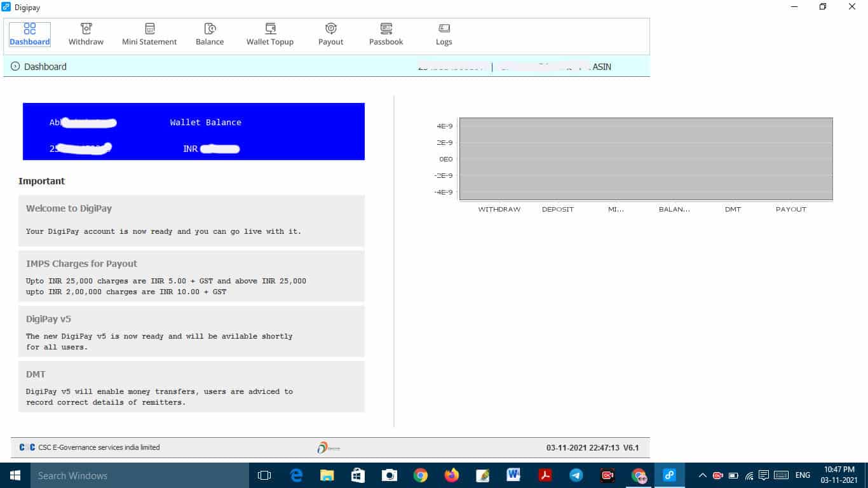Image resolution: width=868 pixels, height=488 pixels.
Task: Click the DMT chart axis label
Action: click(x=733, y=209)
